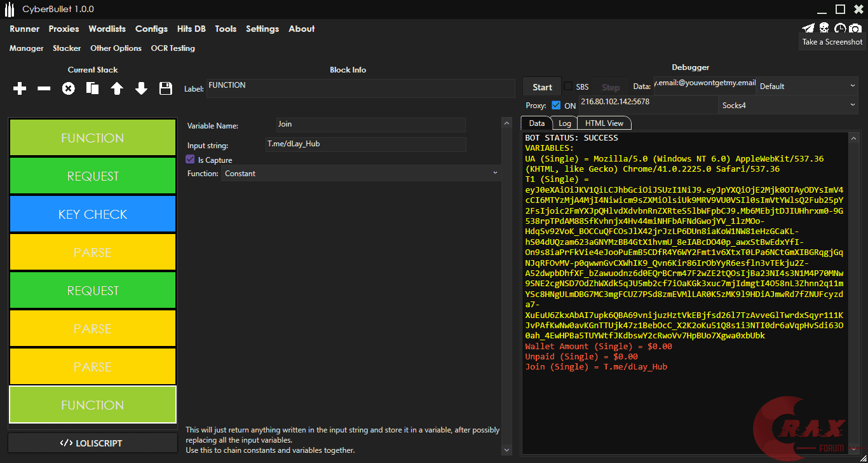Click the camera icon to take a screenshot
The height and width of the screenshot is (463, 868).
pyautogui.click(x=856, y=28)
